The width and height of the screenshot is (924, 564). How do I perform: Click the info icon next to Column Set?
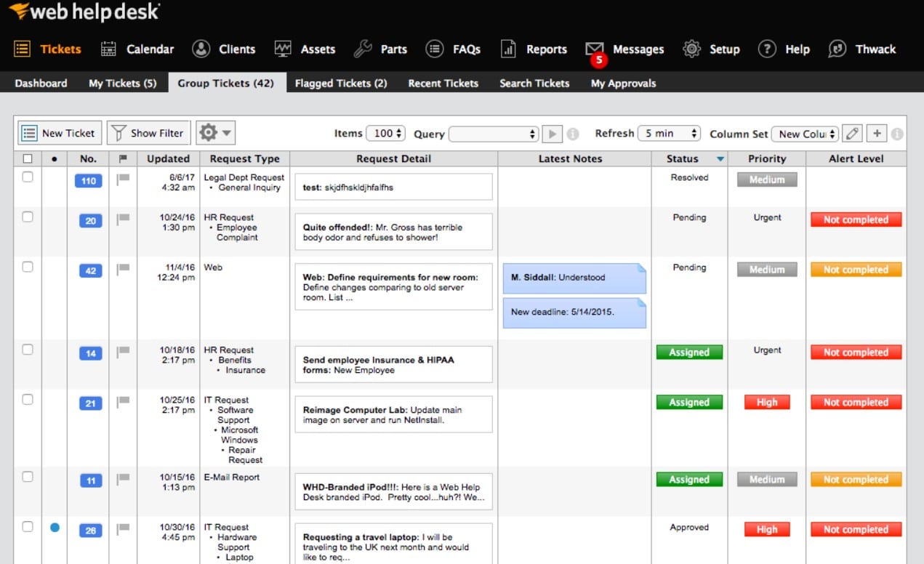897,134
